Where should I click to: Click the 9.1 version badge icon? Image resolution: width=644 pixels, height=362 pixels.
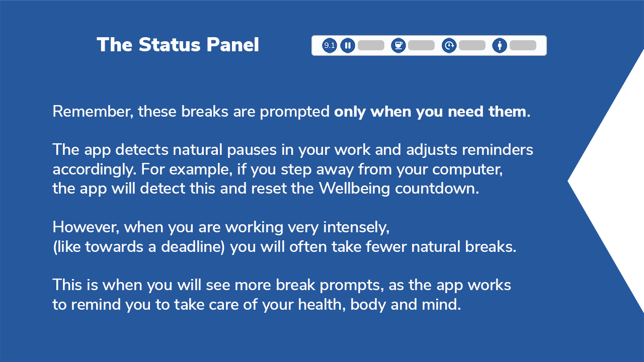pyautogui.click(x=330, y=46)
